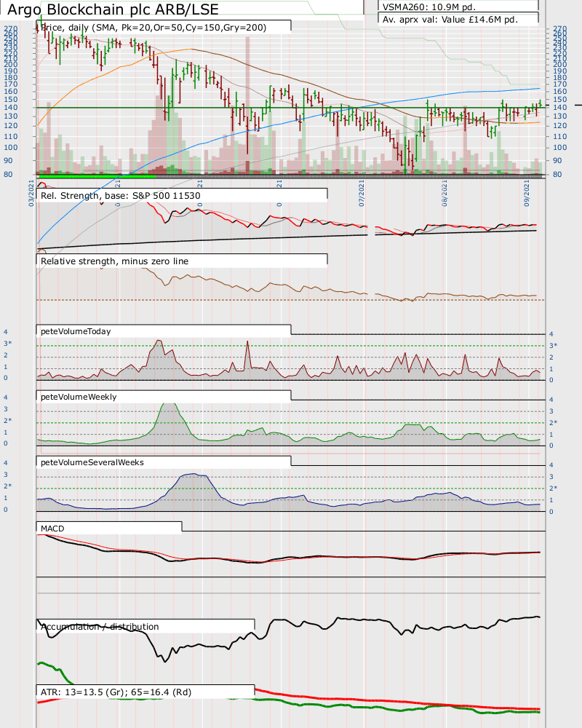
Task: Click the peteVolumeWeekly panel label
Action: coord(164,397)
